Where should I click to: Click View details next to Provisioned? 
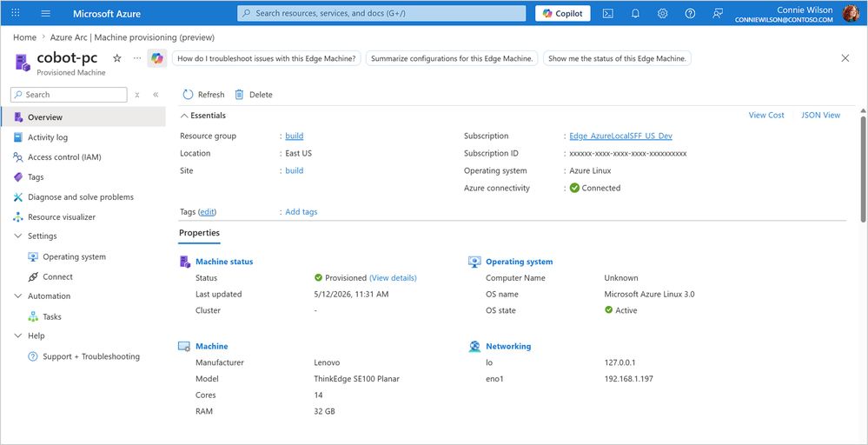pos(393,278)
